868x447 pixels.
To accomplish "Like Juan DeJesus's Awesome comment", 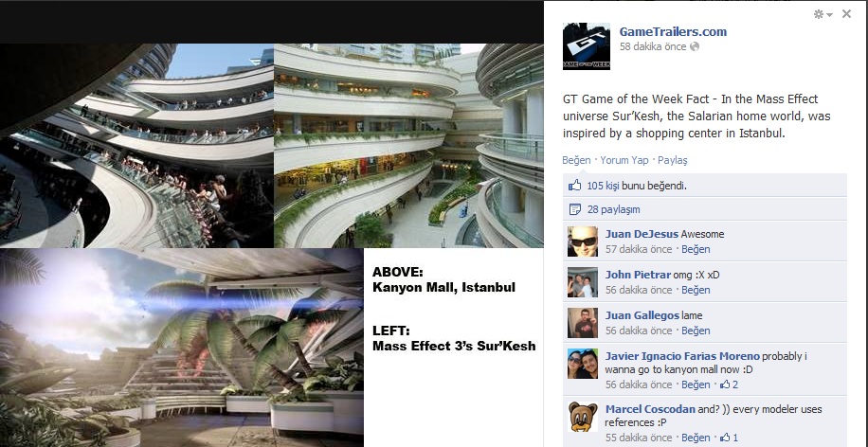I will [x=696, y=249].
